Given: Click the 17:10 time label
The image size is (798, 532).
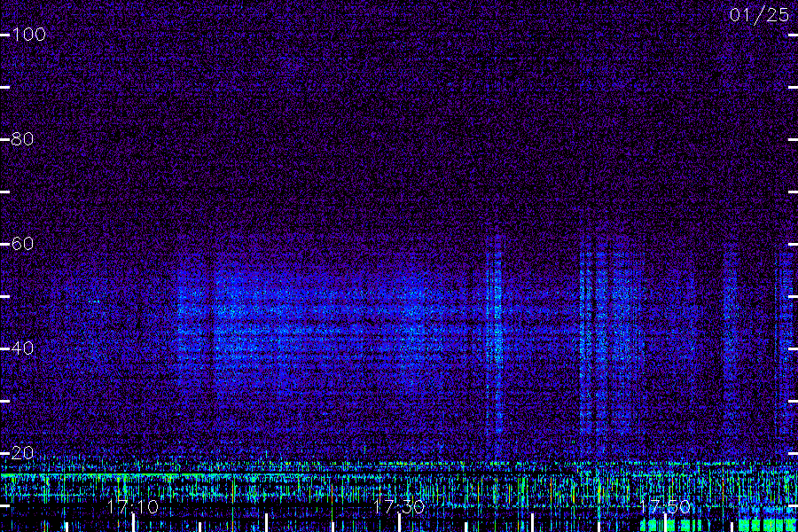Looking at the screenshot, I should [133, 507].
